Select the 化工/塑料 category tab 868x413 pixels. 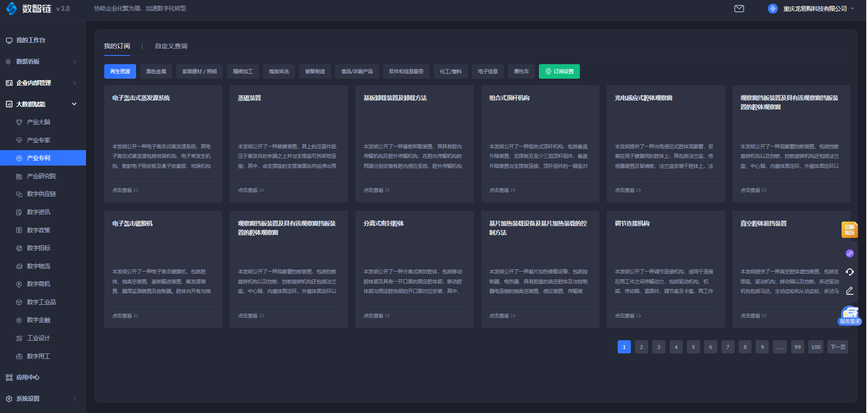point(451,71)
